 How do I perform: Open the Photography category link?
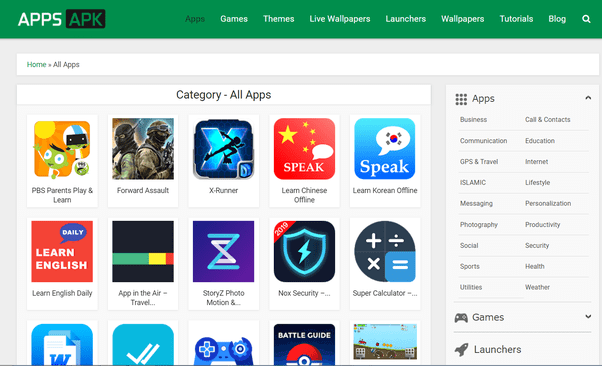click(479, 225)
